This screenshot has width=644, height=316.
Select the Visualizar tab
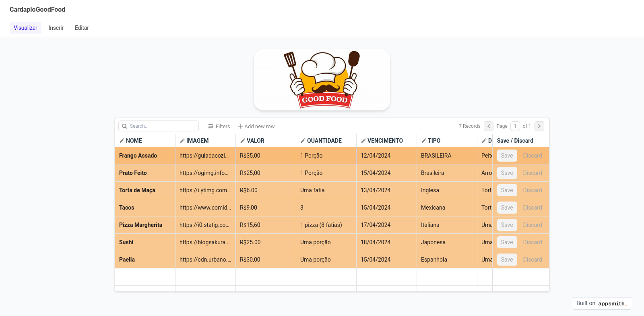pos(25,28)
